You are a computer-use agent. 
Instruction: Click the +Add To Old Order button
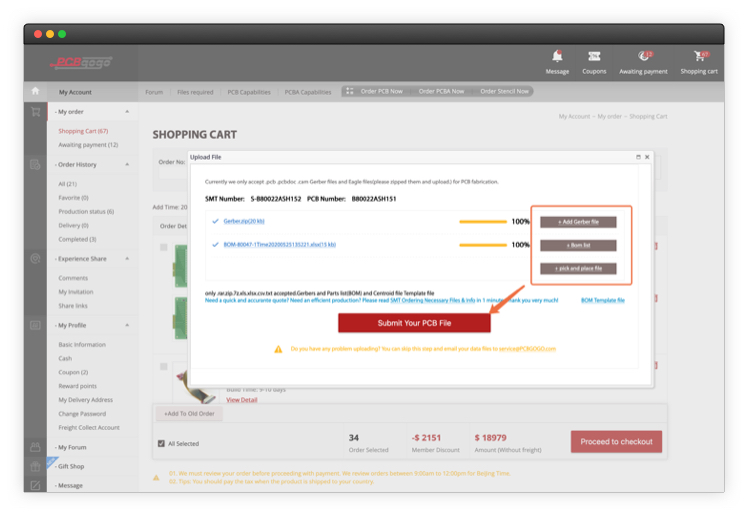[x=189, y=413]
